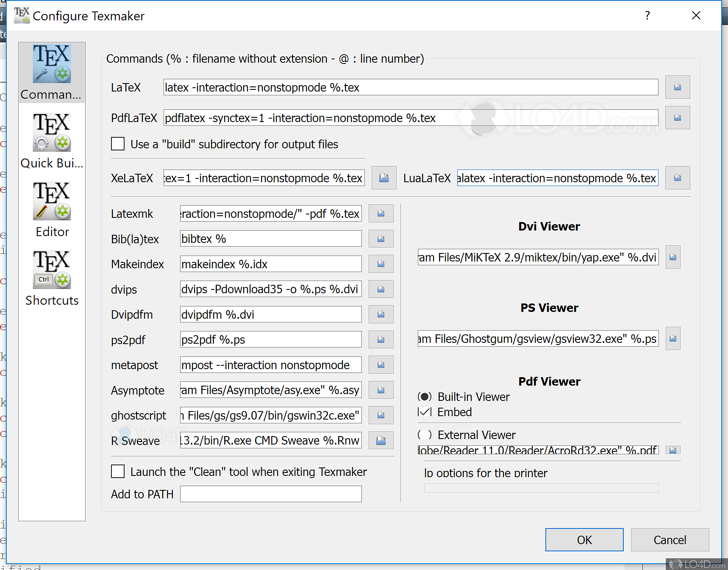728x570 pixels.
Task: Browse for the external Pdf Viewer path
Action: pos(672,450)
